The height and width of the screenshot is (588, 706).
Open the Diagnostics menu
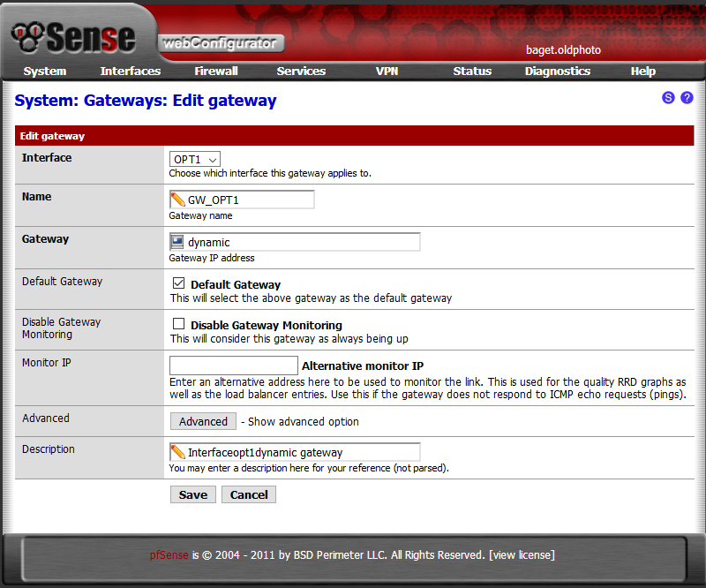557,72
